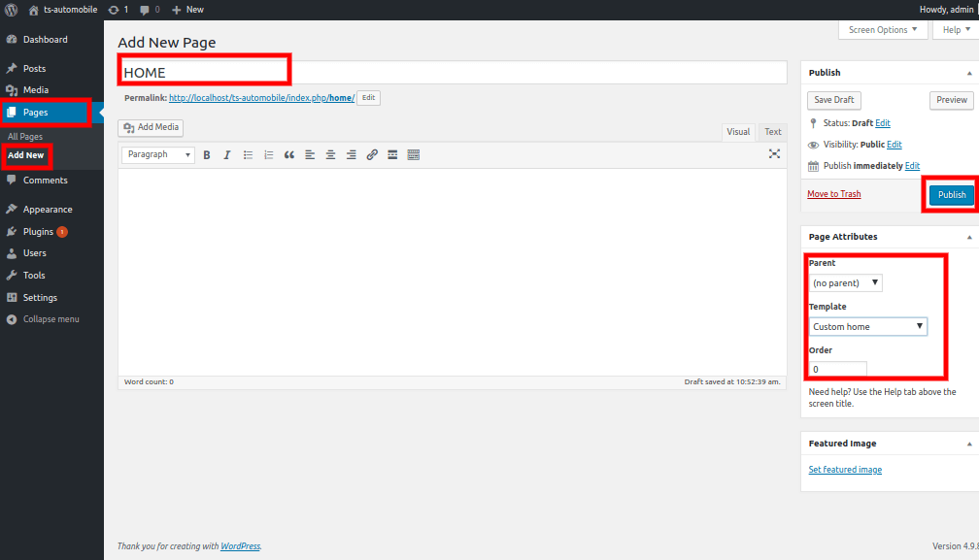Image resolution: width=979 pixels, height=560 pixels.
Task: Click the Order number field
Action: (x=837, y=370)
